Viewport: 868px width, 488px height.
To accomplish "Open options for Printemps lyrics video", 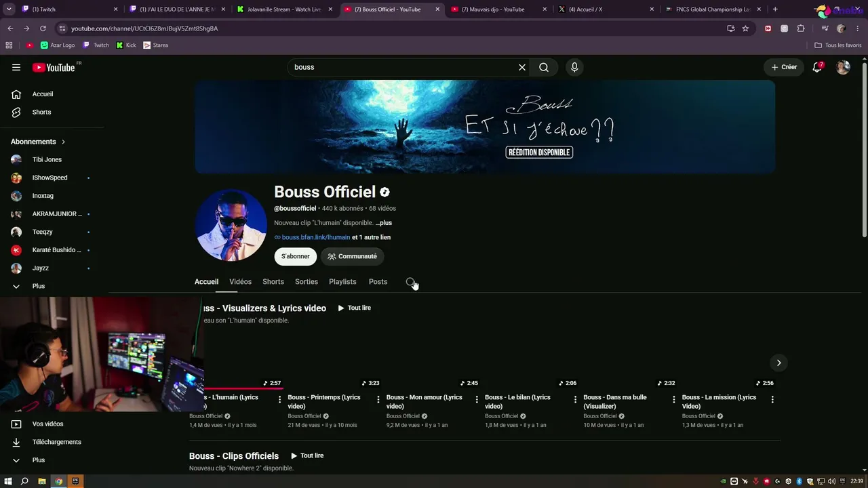I will [378, 399].
